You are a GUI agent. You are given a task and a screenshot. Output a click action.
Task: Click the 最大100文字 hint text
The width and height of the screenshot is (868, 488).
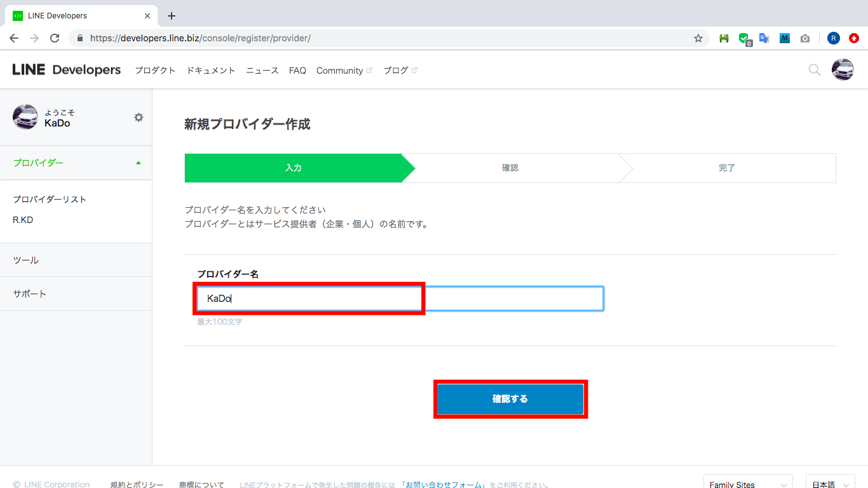pos(220,322)
